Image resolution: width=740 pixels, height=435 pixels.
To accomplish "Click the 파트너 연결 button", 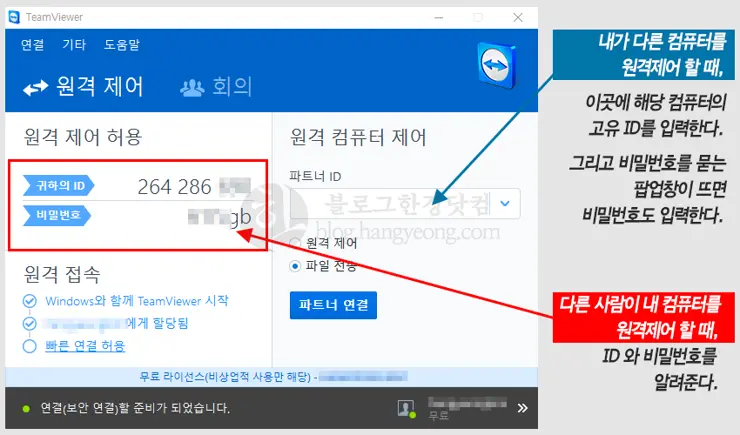I will [333, 305].
